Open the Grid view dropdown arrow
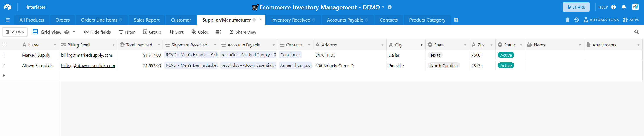 [x=74, y=32]
